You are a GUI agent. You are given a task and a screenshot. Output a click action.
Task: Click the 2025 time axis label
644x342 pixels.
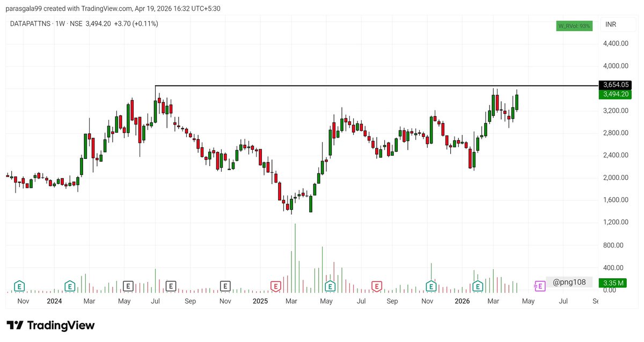(260, 302)
